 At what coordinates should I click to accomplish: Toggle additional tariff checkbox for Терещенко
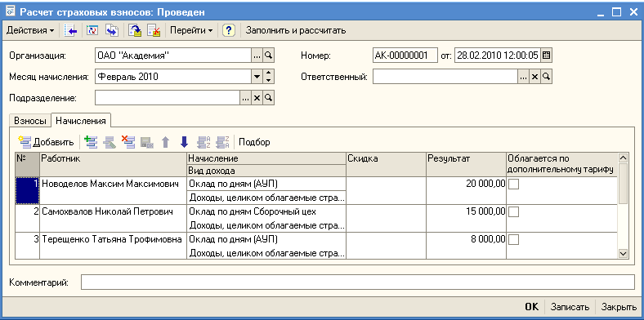pyautogui.click(x=514, y=239)
